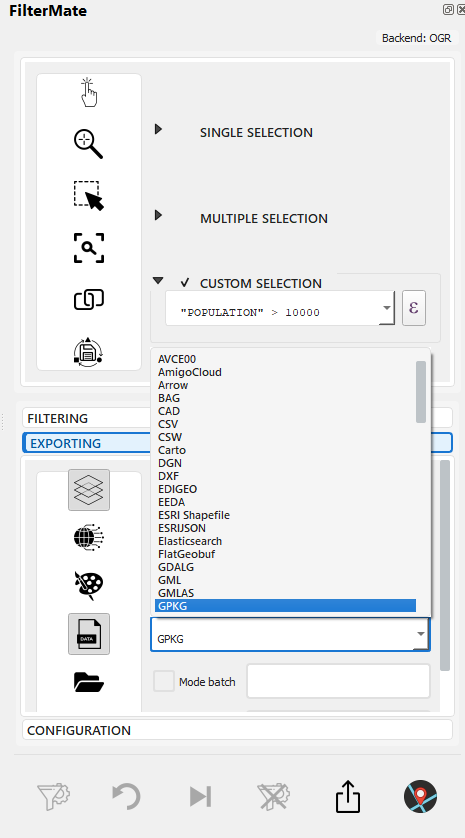Select AmigoCloud format entry
The image size is (465, 838).
[285, 372]
